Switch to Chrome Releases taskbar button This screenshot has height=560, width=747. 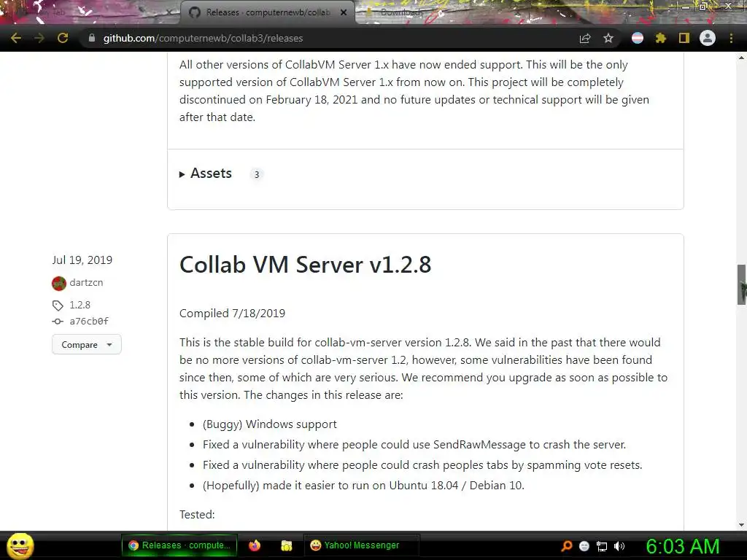coord(179,545)
